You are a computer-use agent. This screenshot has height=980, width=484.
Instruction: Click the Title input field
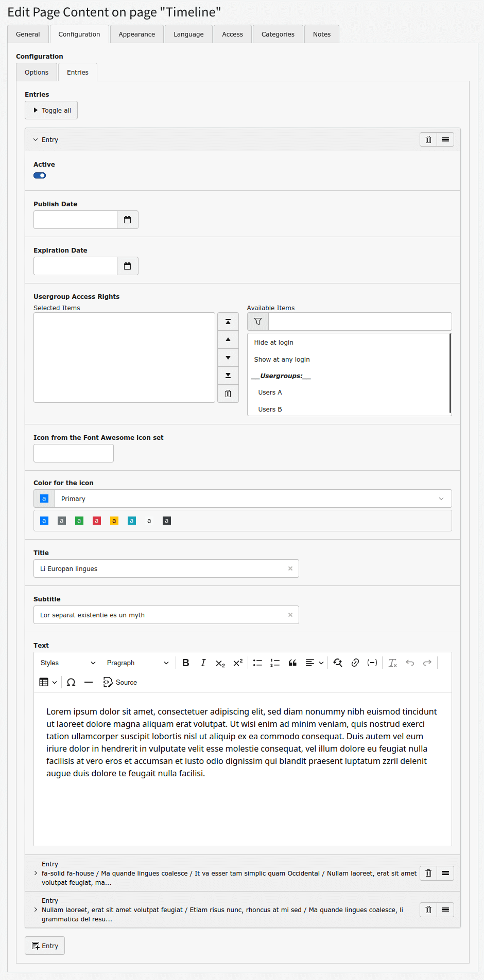point(161,568)
